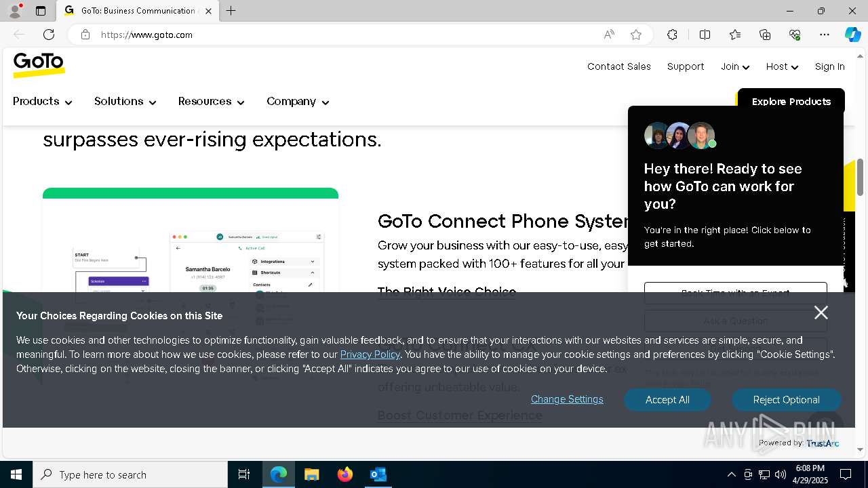The image size is (868, 488).
Task: Expand the Solutions menu
Action: (125, 102)
